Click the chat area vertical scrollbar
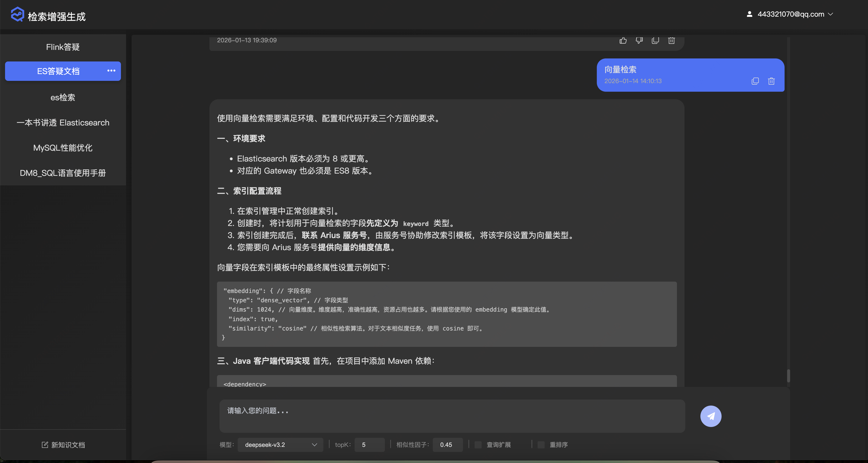The image size is (868, 463). coord(788,376)
